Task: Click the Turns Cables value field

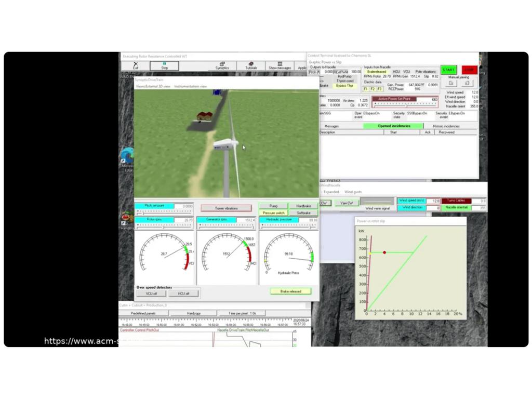Action: tap(478, 201)
